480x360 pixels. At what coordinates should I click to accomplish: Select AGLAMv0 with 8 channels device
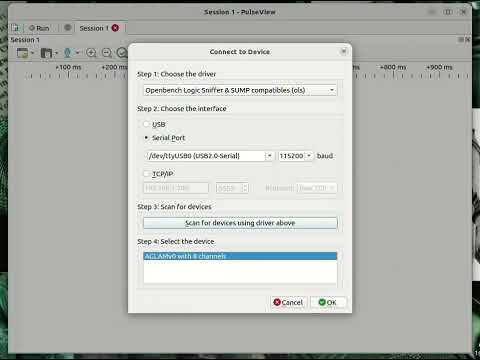[240, 256]
